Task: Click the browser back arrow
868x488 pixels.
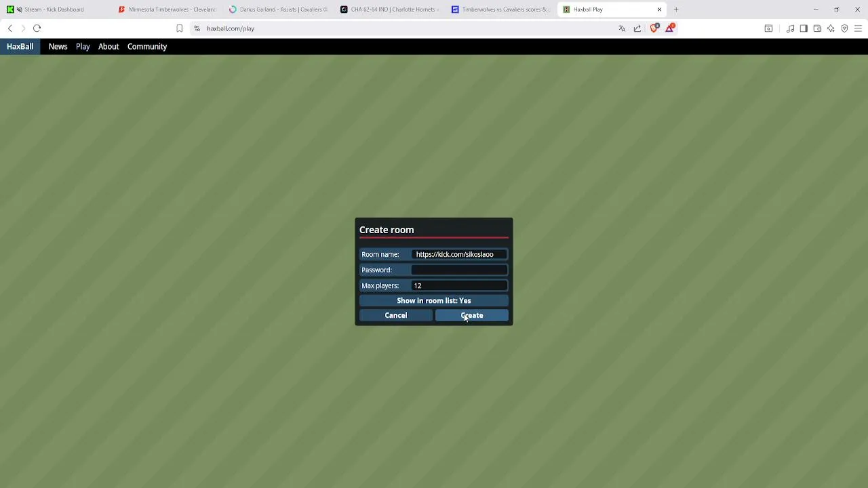Action: point(9,28)
